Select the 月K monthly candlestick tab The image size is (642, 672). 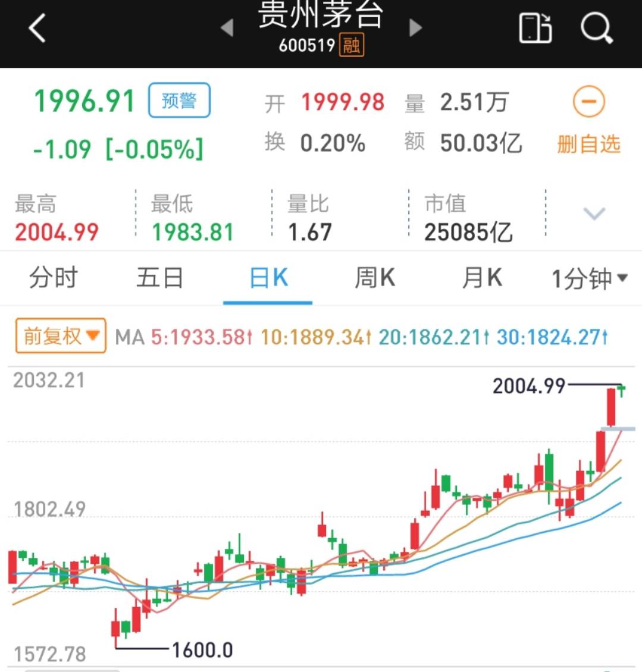[482, 278]
